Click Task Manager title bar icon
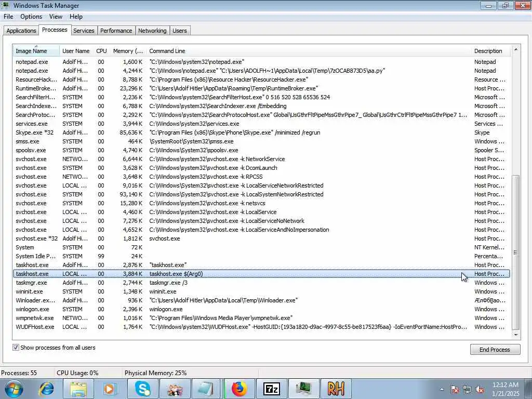The width and height of the screenshot is (532, 399). [5, 5]
